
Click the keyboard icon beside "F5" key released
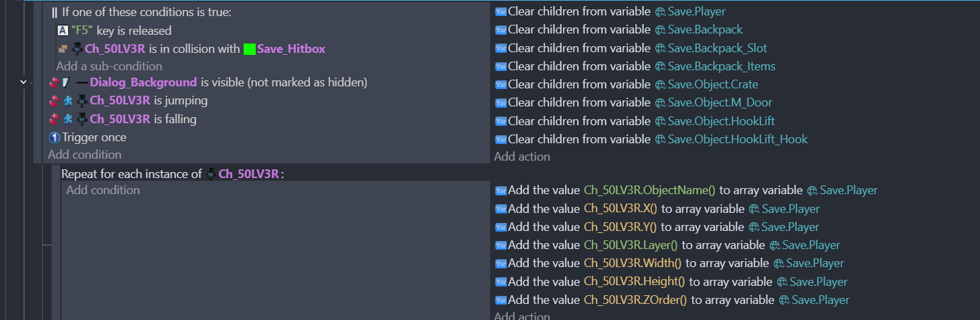point(63,30)
